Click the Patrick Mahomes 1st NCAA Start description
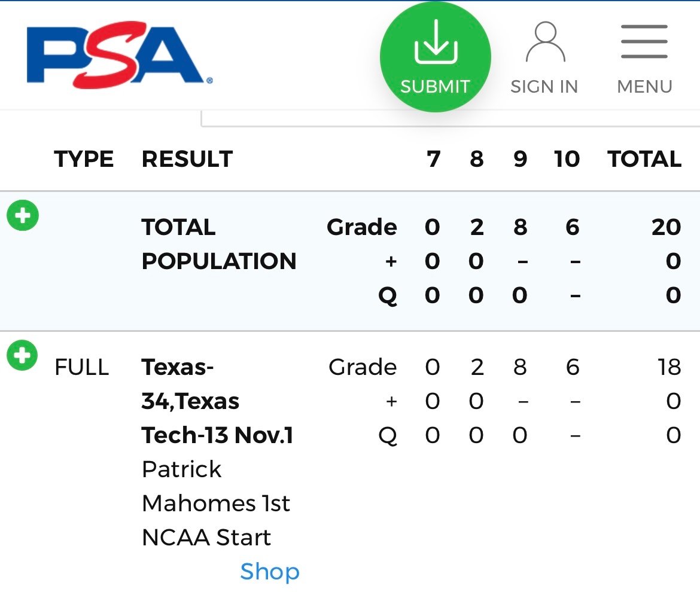 pyautogui.click(x=216, y=503)
